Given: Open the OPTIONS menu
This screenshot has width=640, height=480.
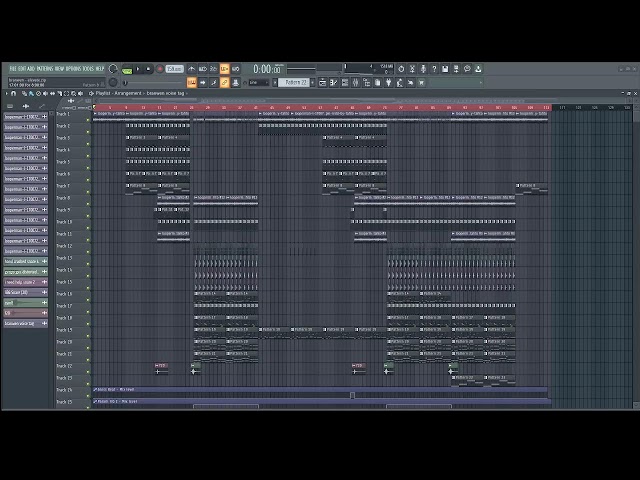Looking at the screenshot, I should 74,69.
